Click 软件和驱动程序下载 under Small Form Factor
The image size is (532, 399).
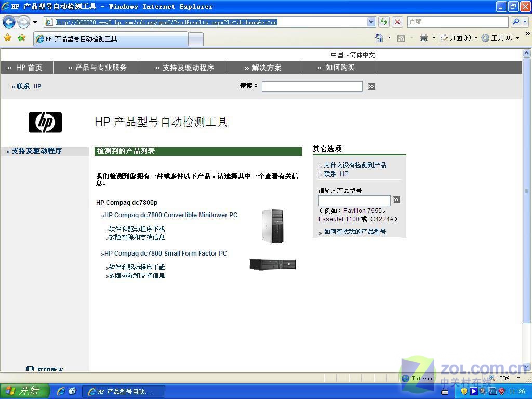point(135,268)
